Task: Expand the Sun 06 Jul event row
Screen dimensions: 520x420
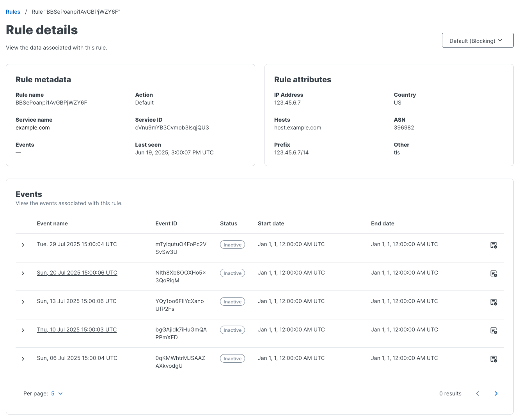Action: (x=23, y=359)
